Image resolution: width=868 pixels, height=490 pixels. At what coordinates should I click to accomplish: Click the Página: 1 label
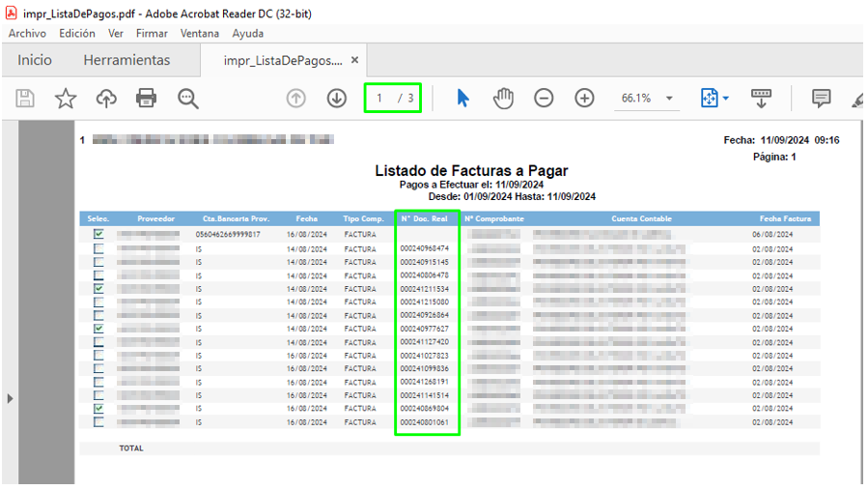pyautogui.click(x=774, y=157)
